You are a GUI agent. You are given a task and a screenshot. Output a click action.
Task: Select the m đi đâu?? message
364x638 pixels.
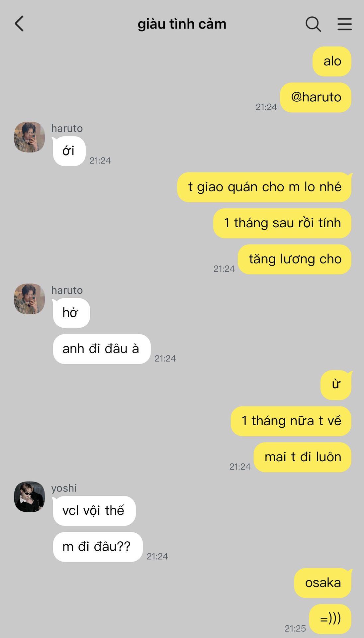point(98,547)
